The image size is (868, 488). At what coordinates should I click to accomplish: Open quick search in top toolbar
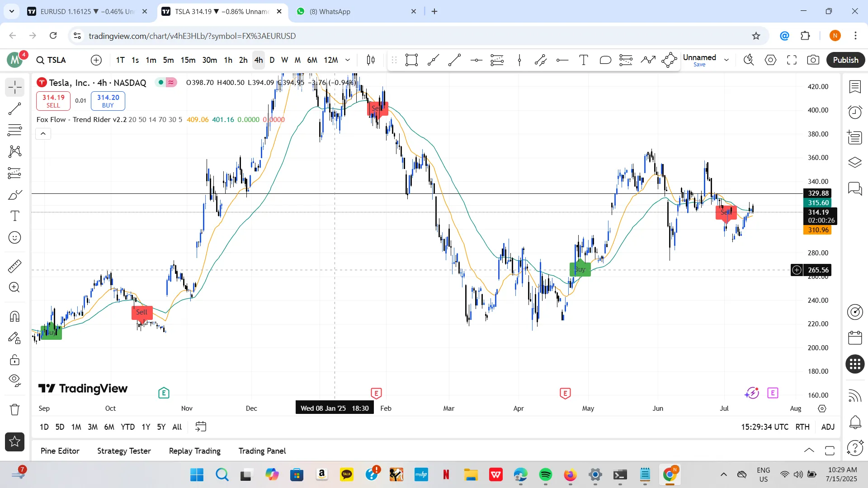pyautogui.click(x=749, y=60)
